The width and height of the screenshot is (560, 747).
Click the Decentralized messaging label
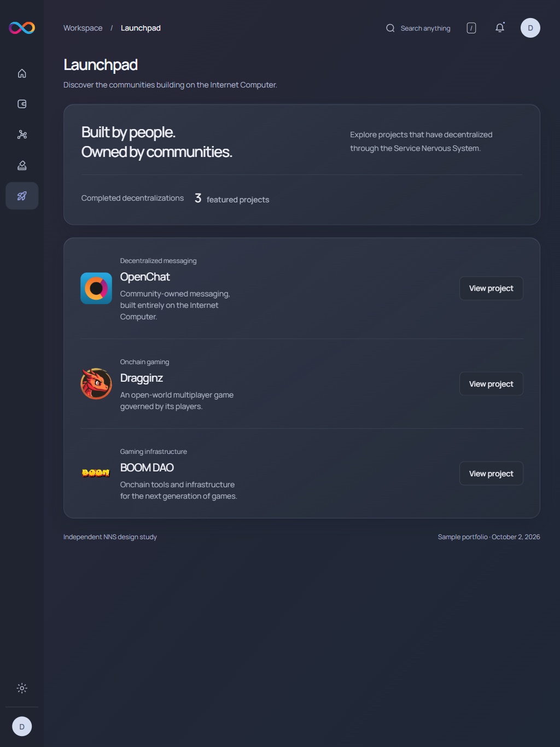point(158,261)
